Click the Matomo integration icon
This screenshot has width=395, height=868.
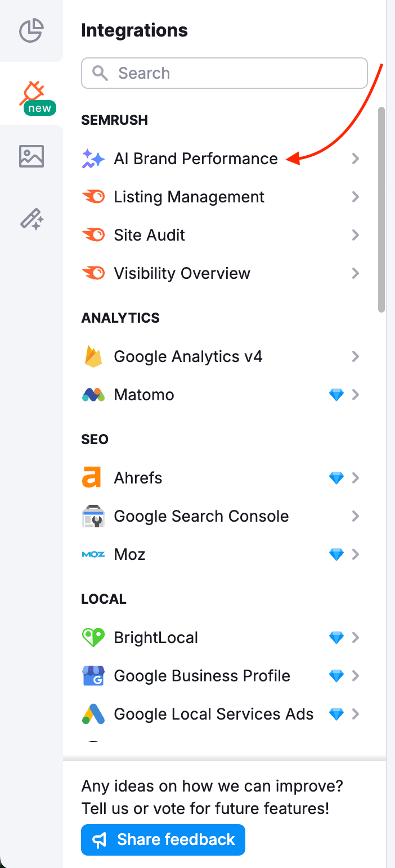pos(93,395)
